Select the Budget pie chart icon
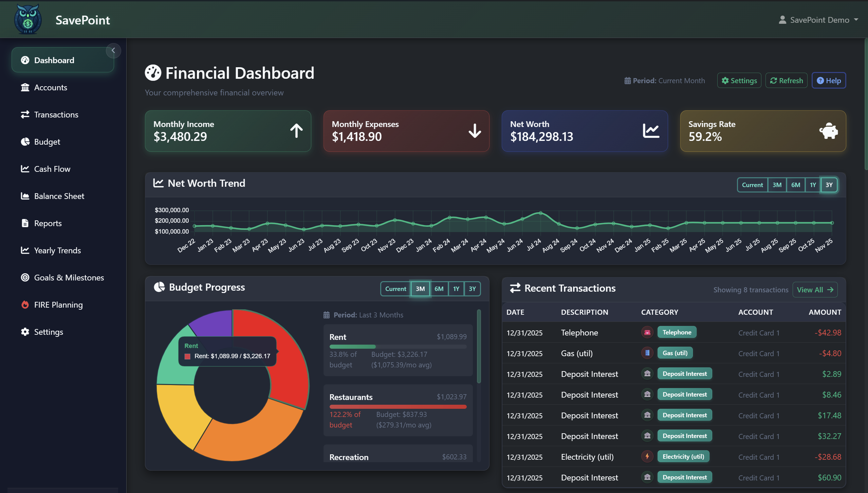 click(x=25, y=142)
